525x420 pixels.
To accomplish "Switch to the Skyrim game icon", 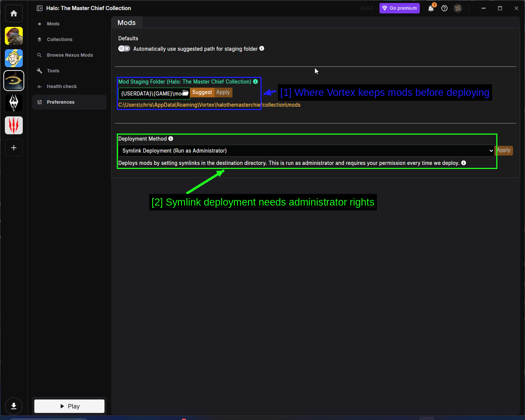I will 14,103.
